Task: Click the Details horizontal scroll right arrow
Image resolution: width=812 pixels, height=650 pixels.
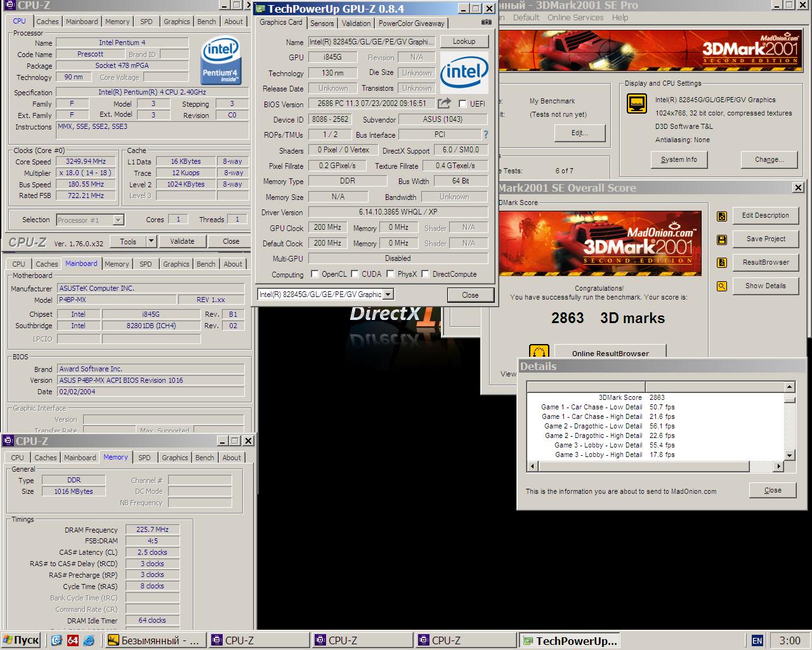Action: coord(779,467)
